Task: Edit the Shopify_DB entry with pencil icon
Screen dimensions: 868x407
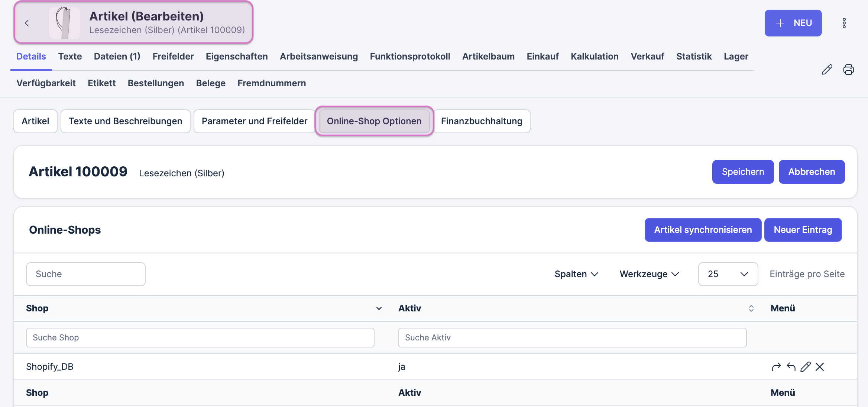Action: click(806, 367)
